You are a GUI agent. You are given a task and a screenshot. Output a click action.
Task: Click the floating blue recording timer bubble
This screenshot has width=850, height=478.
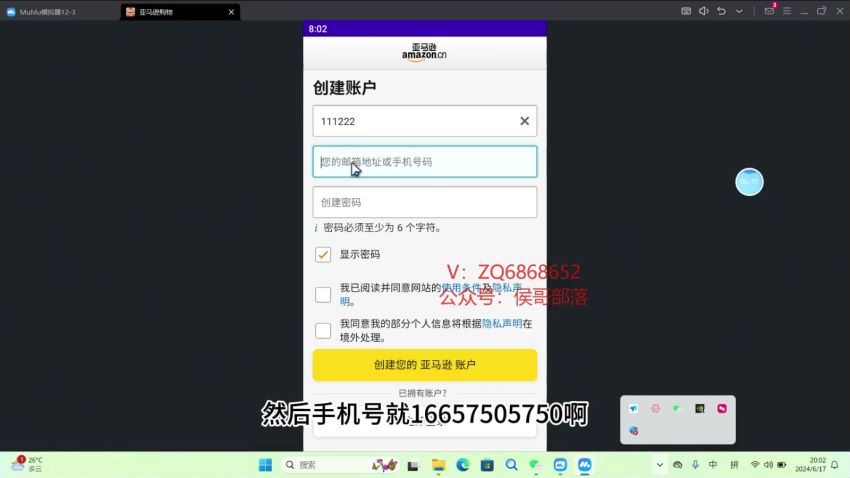(749, 182)
